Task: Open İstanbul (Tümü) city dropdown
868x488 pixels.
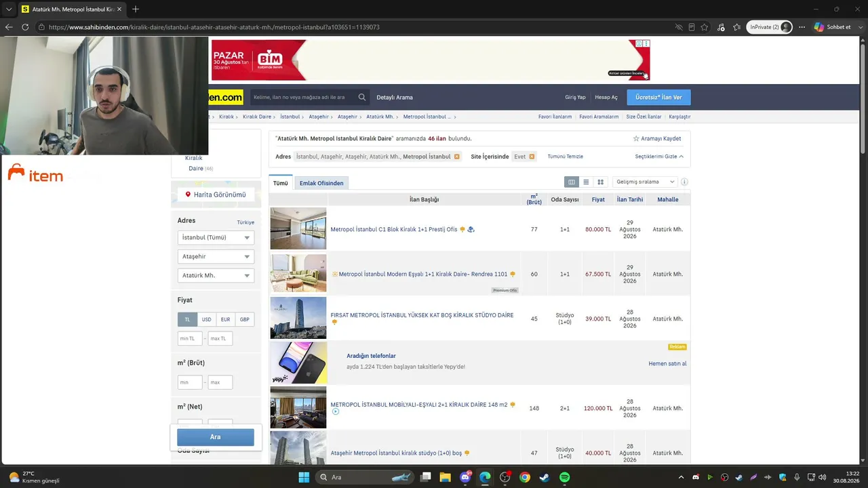Action: point(216,237)
